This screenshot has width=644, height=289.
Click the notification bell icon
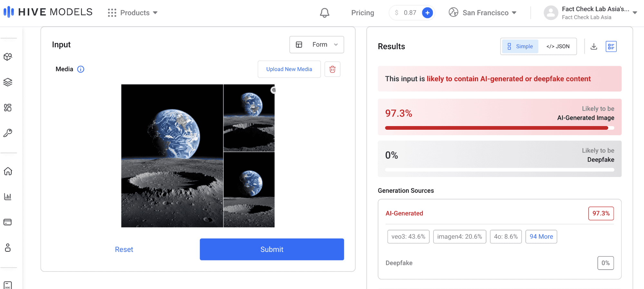click(x=324, y=13)
